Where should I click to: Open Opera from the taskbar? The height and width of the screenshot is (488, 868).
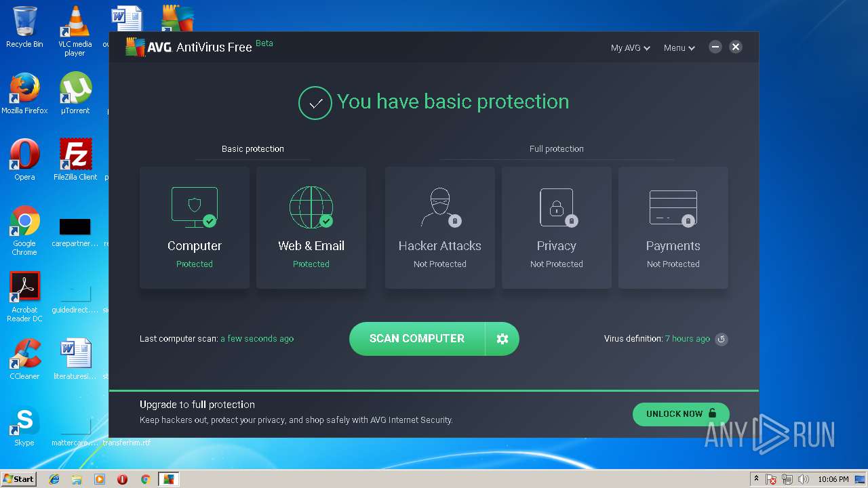[123, 479]
